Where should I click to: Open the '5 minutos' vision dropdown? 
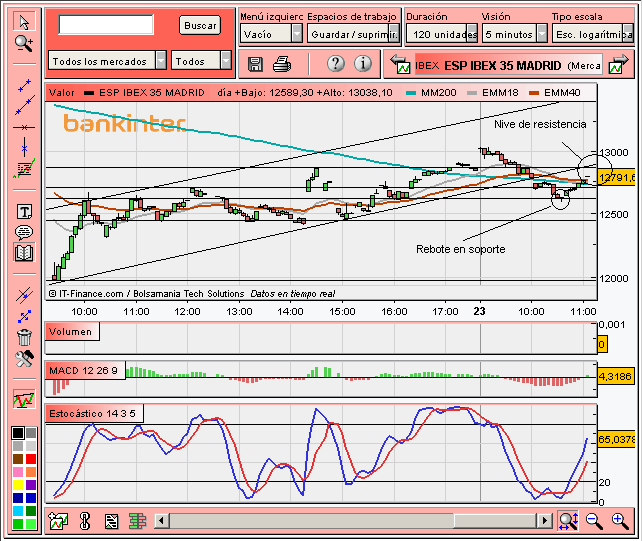point(515,34)
